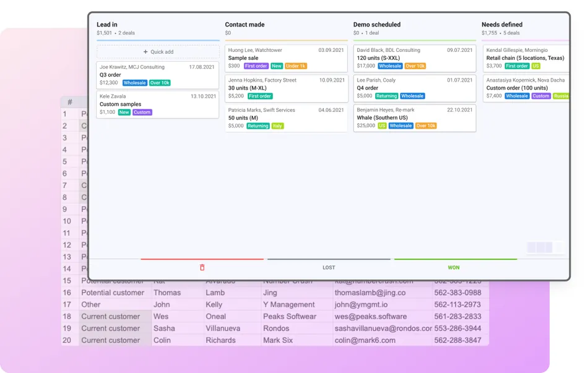Click contact Benjamin Heyes, Re-mark
Image resolution: width=588 pixels, height=373 pixels.
click(x=386, y=110)
